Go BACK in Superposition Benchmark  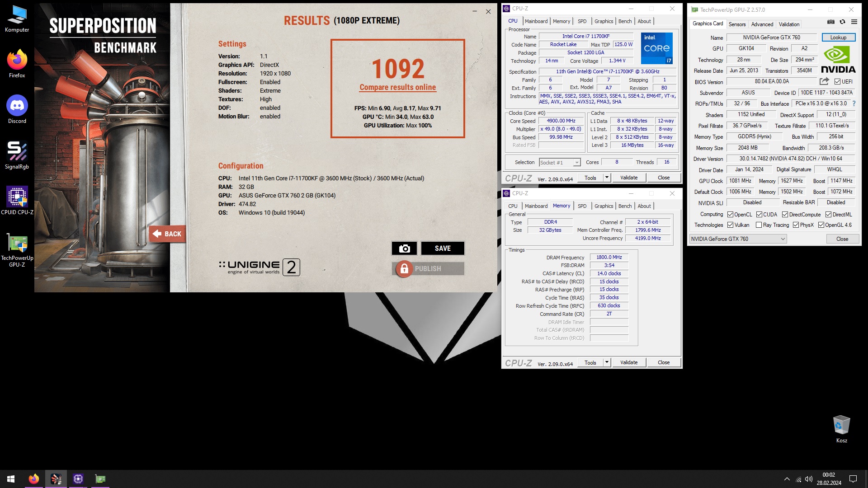[167, 234]
